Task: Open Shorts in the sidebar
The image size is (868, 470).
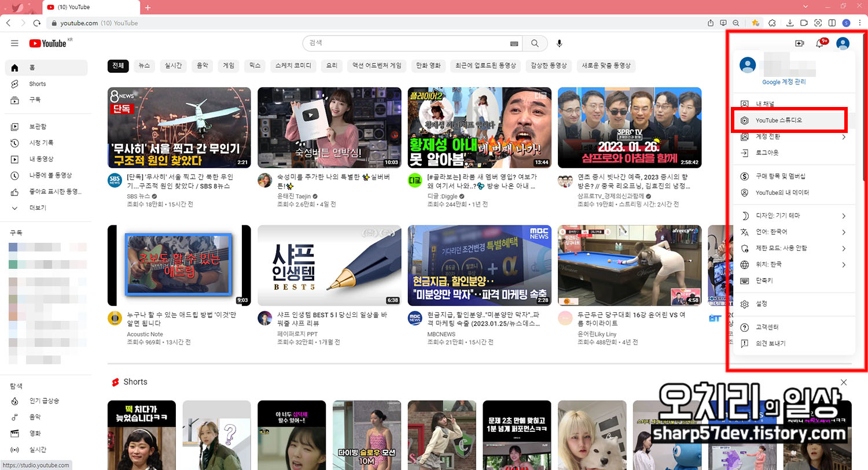Action: coord(46,84)
